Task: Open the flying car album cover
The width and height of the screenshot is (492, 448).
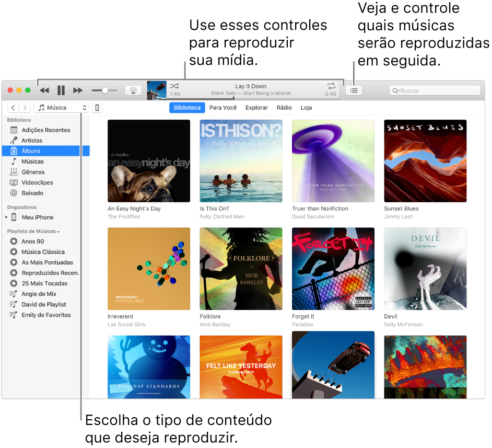Action: (x=333, y=365)
